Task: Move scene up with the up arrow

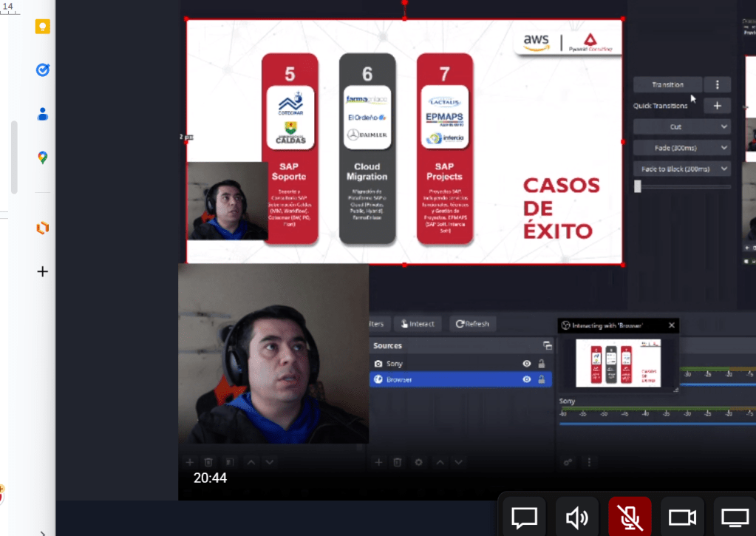Action: 251,462
